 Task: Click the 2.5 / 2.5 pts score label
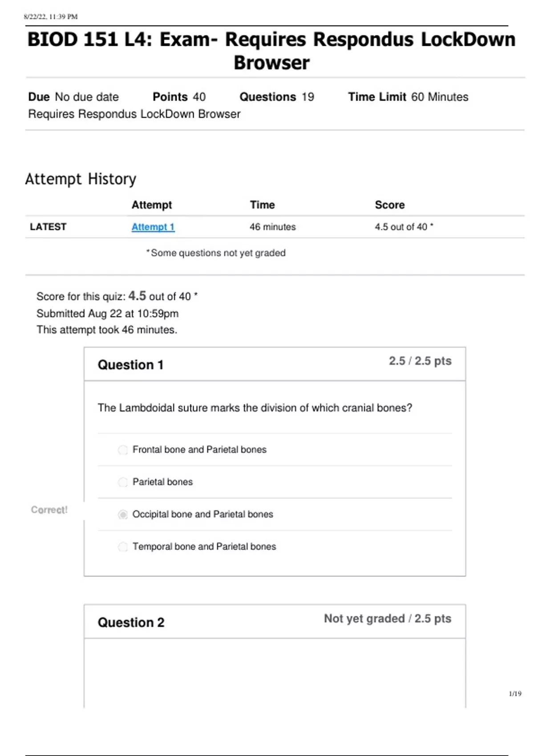420,361
